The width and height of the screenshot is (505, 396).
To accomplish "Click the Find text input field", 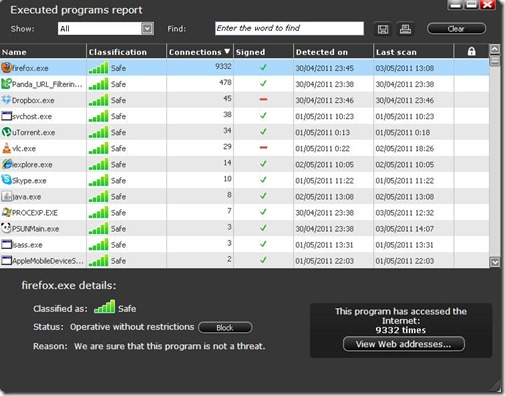I will coord(289,28).
